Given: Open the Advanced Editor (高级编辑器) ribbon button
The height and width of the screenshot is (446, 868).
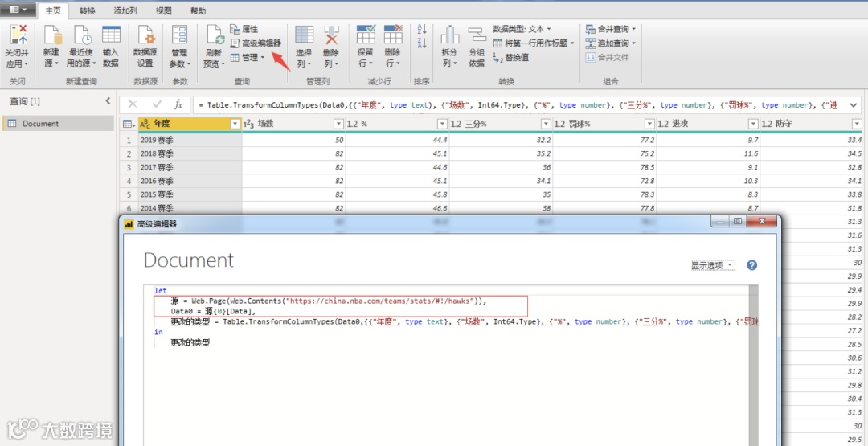Looking at the screenshot, I should coord(256,43).
